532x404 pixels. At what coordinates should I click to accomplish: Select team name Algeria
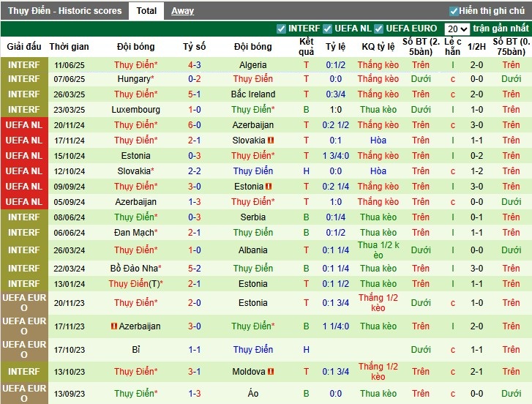[252, 65]
